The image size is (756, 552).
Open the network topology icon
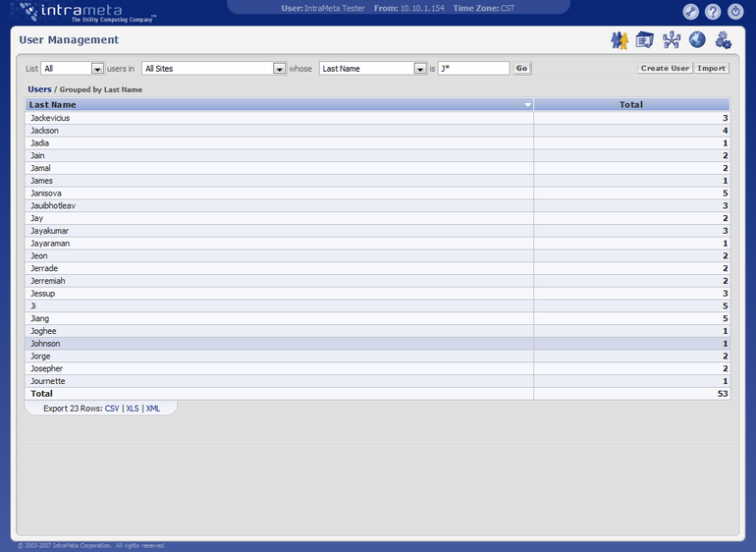click(672, 40)
